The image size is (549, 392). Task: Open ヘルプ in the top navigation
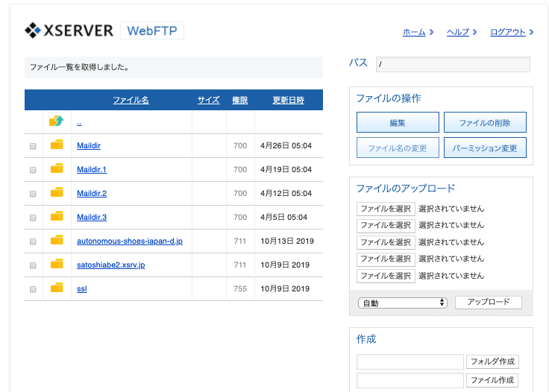[457, 32]
